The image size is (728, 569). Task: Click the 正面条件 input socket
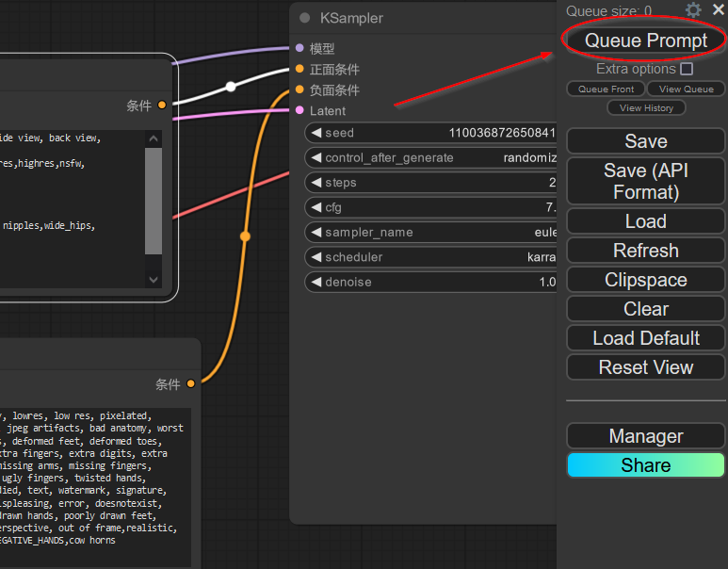click(299, 69)
